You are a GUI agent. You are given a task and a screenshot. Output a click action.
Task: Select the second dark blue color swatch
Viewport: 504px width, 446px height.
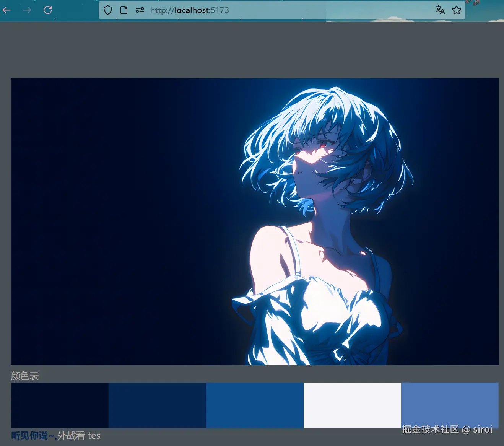point(158,405)
